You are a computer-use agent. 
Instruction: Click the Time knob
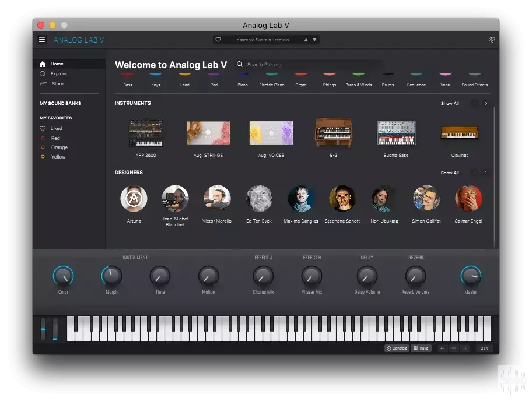[x=160, y=276]
